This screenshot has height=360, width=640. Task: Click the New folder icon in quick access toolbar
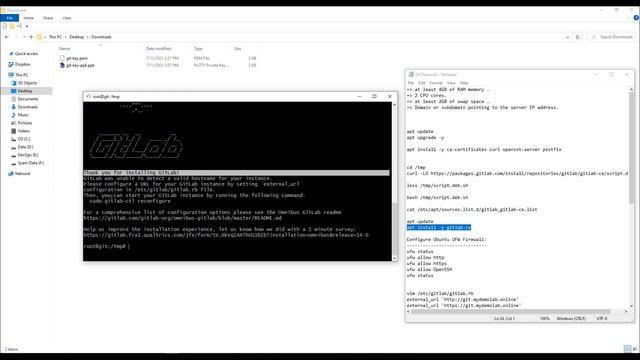(x=12, y=26)
